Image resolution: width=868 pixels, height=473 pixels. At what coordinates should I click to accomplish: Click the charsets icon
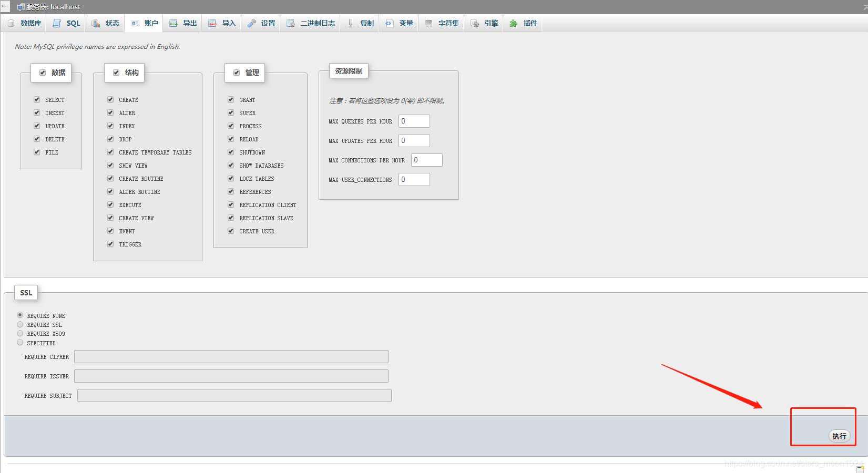[428, 23]
